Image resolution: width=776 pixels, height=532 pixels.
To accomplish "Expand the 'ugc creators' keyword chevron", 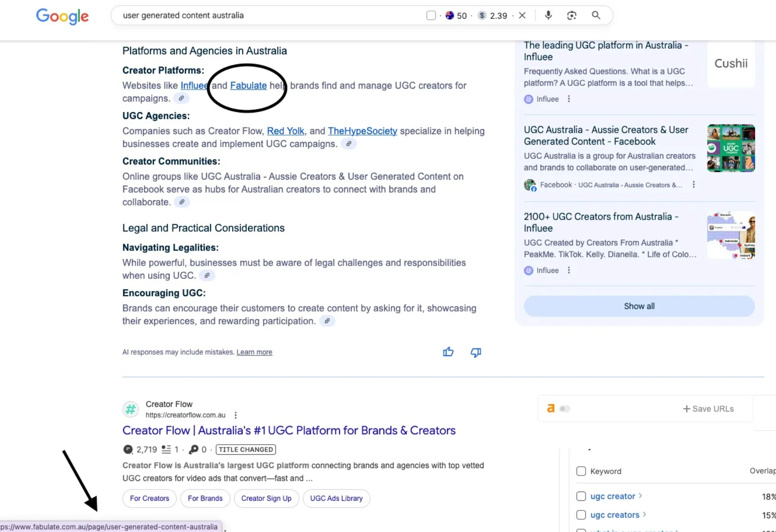I will (x=645, y=515).
